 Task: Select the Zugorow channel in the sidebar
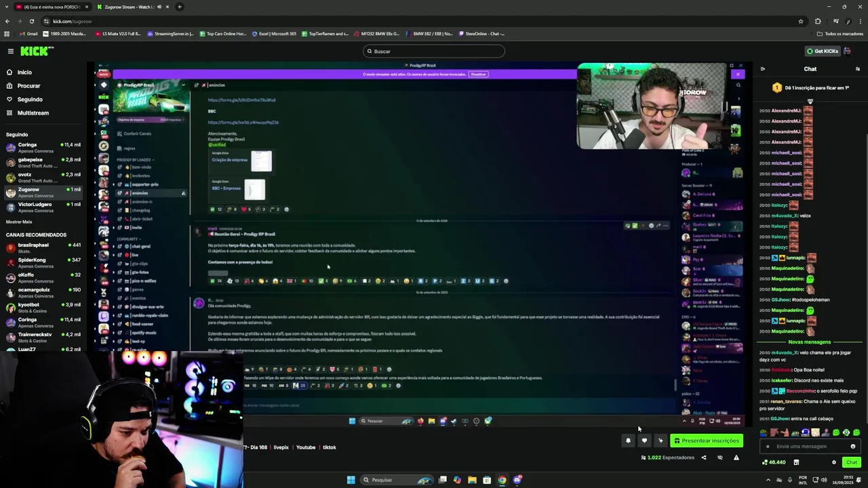42,192
